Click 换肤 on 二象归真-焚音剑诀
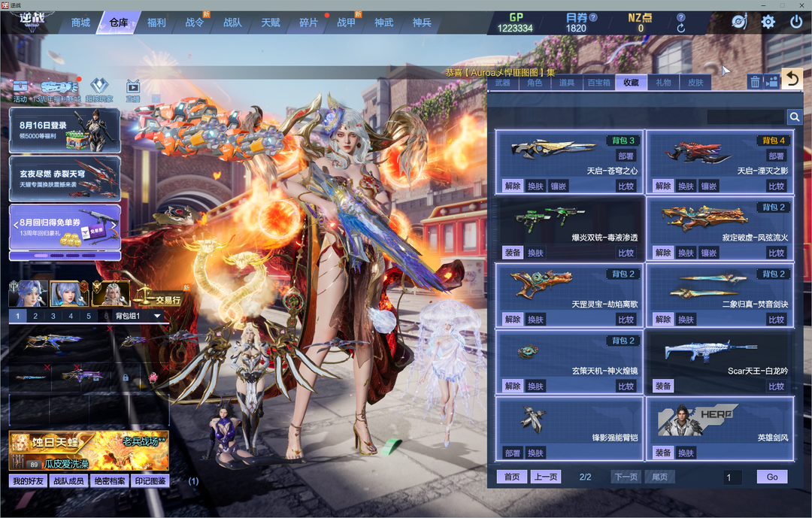Viewport: 812px width, 518px height. tap(686, 320)
